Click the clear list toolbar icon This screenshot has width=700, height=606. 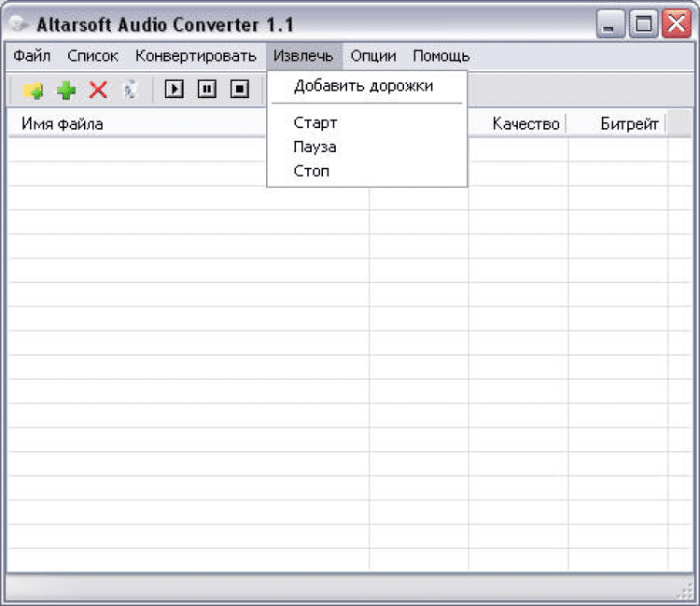coord(130,90)
